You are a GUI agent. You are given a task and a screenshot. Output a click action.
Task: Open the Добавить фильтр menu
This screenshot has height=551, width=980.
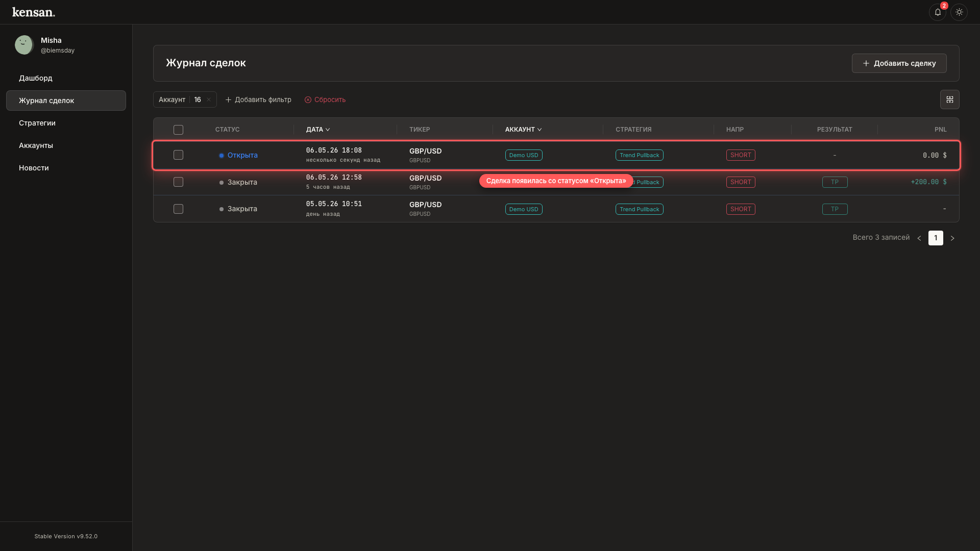coord(258,99)
